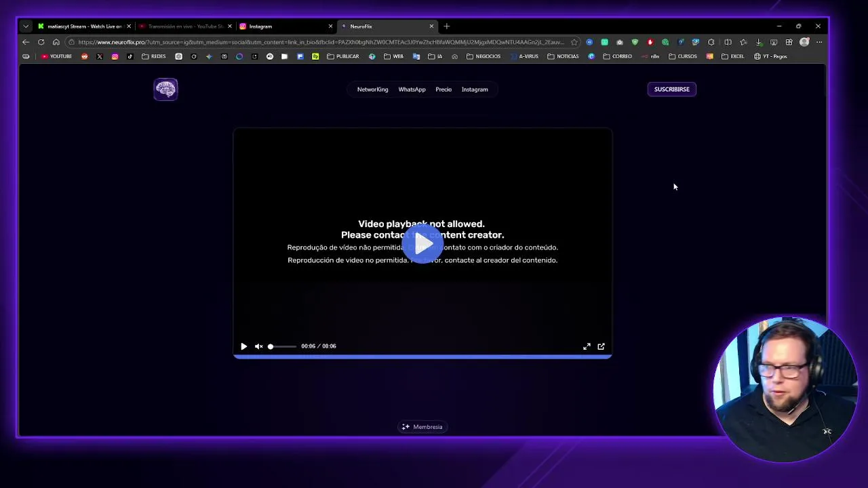Reload the current page
Viewport: 868px width, 488px height.
[41, 42]
